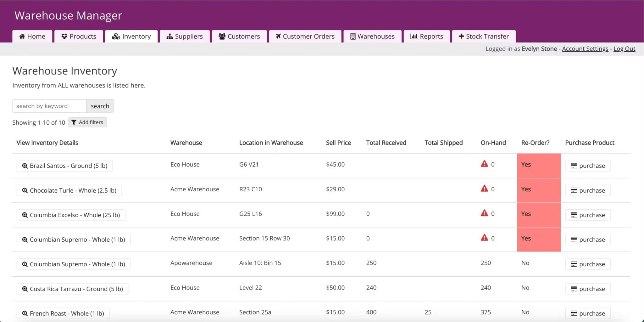
Task: Click the bar-chart icon on Reports tab
Action: click(414, 36)
